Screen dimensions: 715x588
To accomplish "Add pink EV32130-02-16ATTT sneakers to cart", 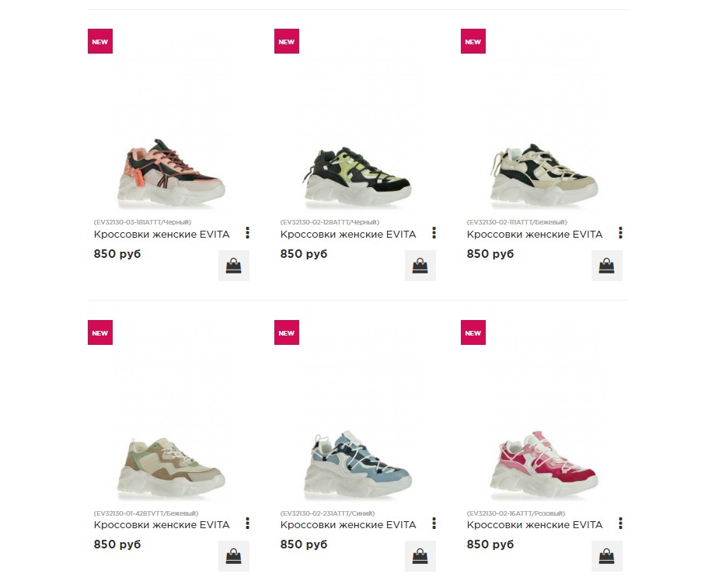I will click(606, 555).
